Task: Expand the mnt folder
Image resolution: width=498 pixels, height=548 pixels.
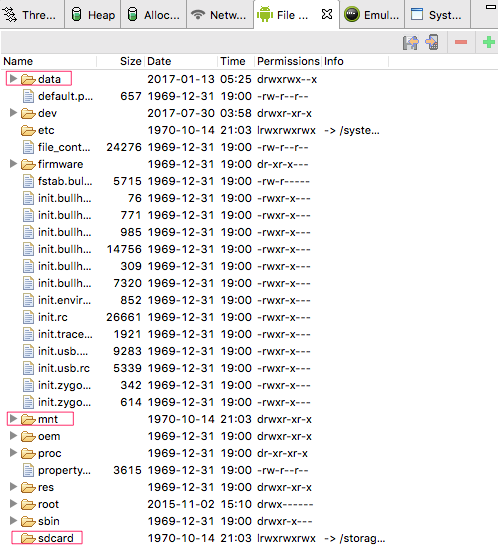Action: point(13,419)
